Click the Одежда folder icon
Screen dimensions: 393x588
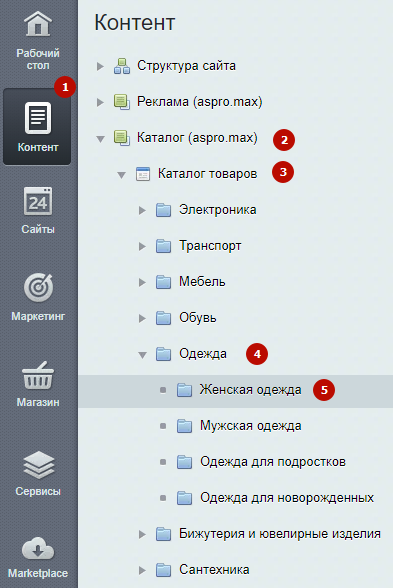coord(164,354)
